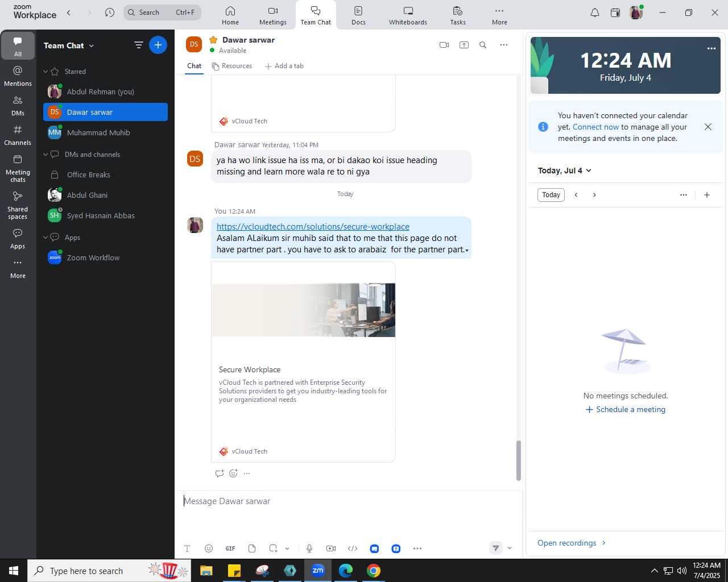Screen dimensions: 728x582
Task: Open Channels in the left sidebar
Action: (x=18, y=135)
